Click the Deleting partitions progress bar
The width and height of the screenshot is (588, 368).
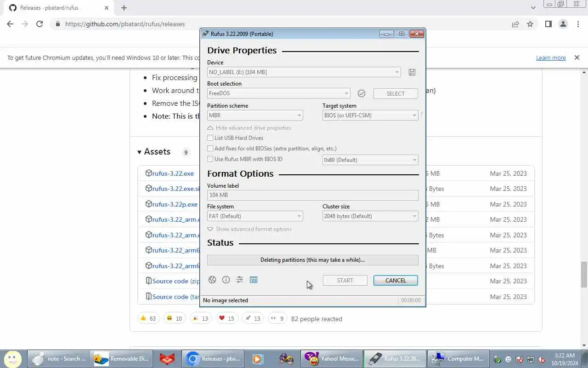click(x=313, y=260)
